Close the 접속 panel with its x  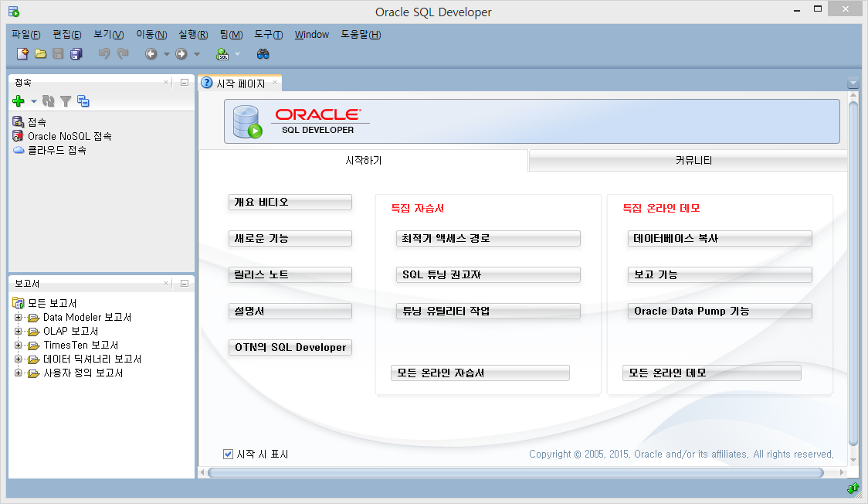click(x=166, y=83)
